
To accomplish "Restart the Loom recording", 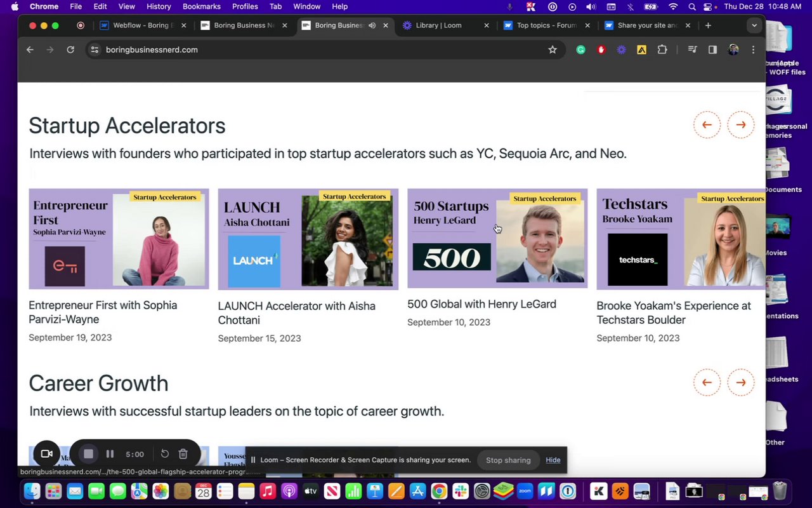I will tap(165, 453).
